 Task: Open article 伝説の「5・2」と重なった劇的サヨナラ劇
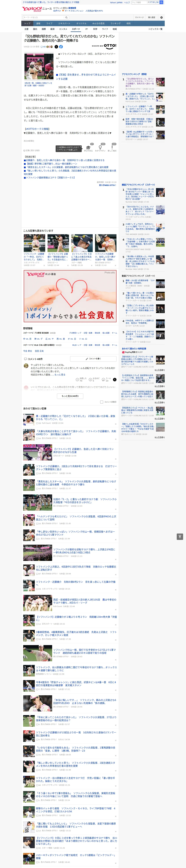[85, 501]
